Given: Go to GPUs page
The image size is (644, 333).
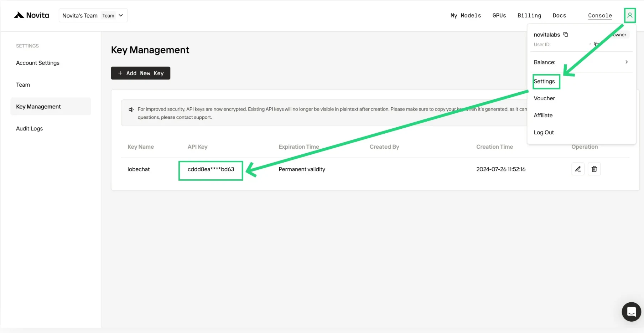Looking at the screenshot, I should pos(499,15).
